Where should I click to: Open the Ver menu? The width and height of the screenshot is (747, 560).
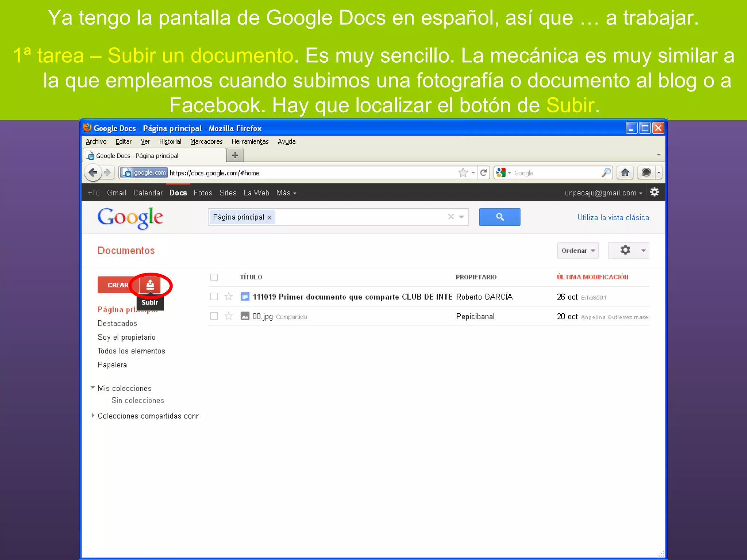tap(146, 141)
